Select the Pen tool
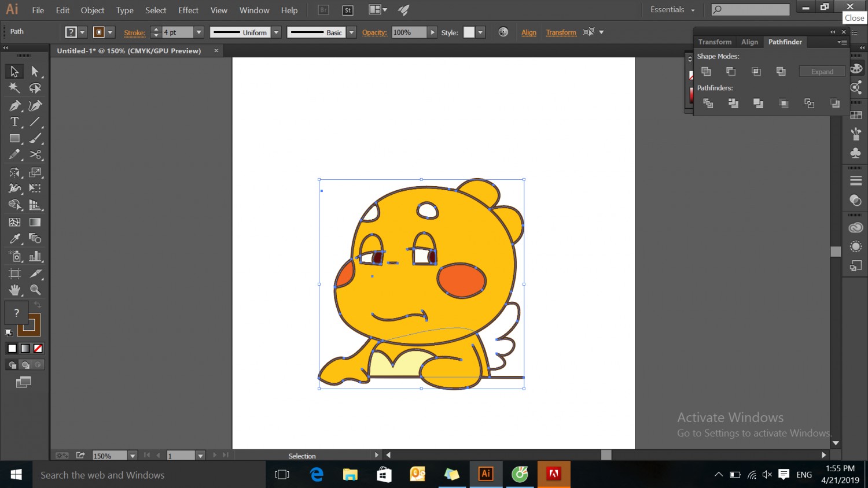The width and height of the screenshot is (868, 488). pyautogui.click(x=14, y=106)
